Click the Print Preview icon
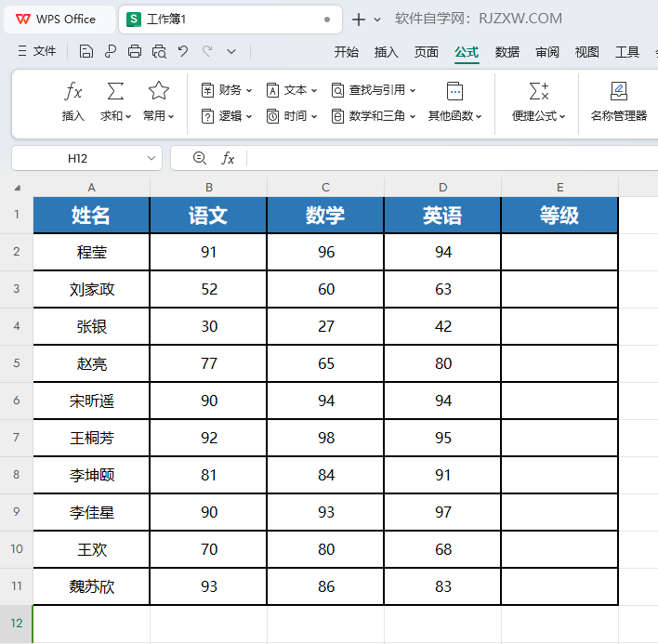Viewport: 658px width, 644px height. pyautogui.click(x=159, y=52)
